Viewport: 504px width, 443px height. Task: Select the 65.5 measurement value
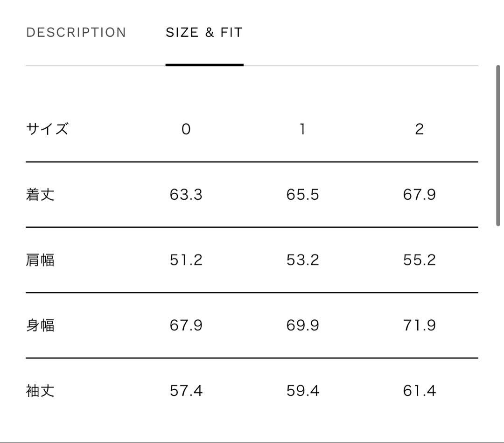(302, 195)
